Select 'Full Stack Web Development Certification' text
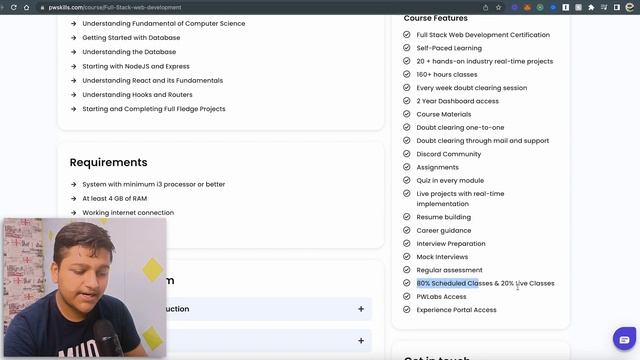Image resolution: width=640 pixels, height=360 pixels. pos(483,35)
